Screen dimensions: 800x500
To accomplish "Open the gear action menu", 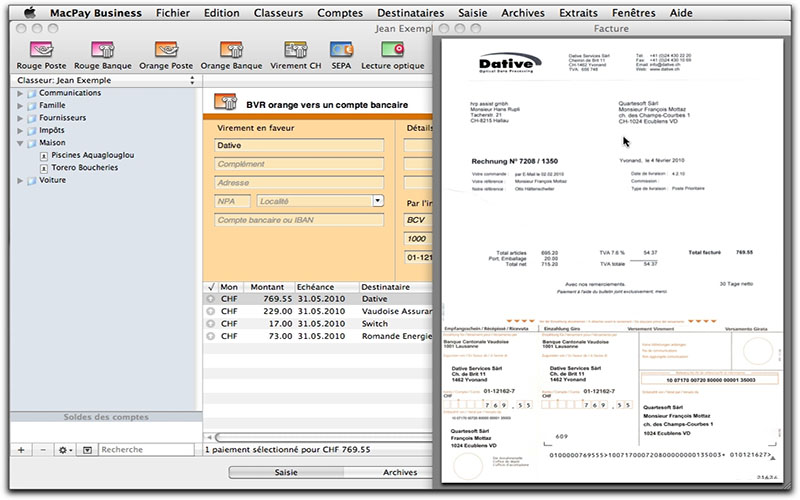I will click(x=65, y=449).
